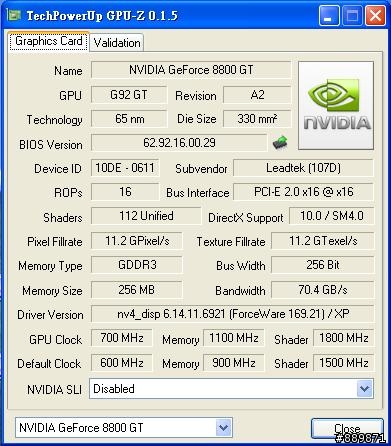391x446 pixels.
Task: Click the GPU-Z title bar app icon
Action: [14, 15]
